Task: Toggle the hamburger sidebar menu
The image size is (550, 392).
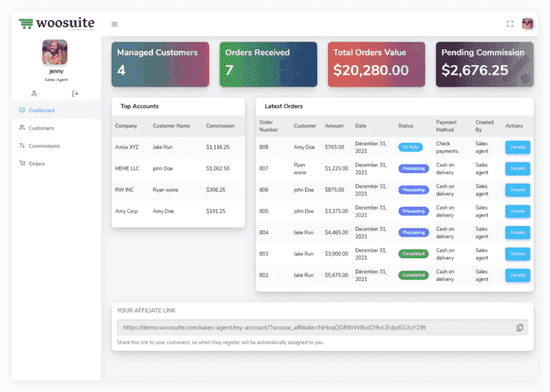Action: 115,24
